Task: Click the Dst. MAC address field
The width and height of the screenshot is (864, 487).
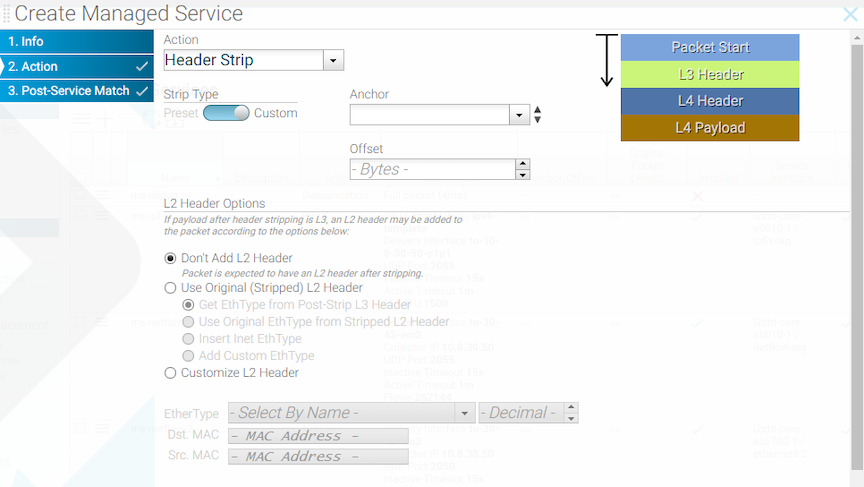Action: click(x=318, y=436)
